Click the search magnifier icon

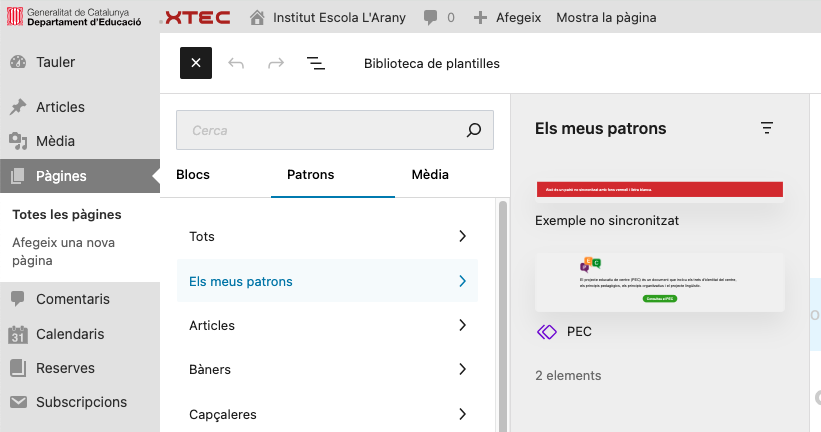[x=474, y=130]
